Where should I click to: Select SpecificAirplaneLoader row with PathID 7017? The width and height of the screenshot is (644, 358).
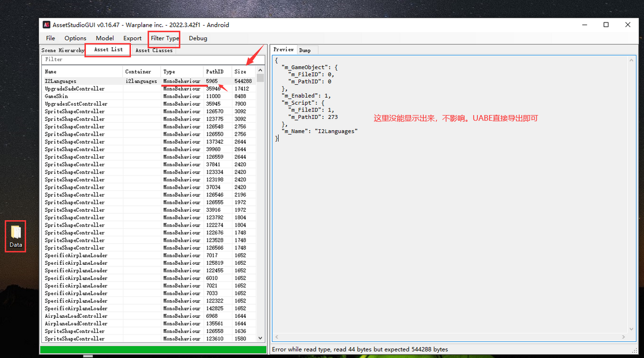pos(149,255)
